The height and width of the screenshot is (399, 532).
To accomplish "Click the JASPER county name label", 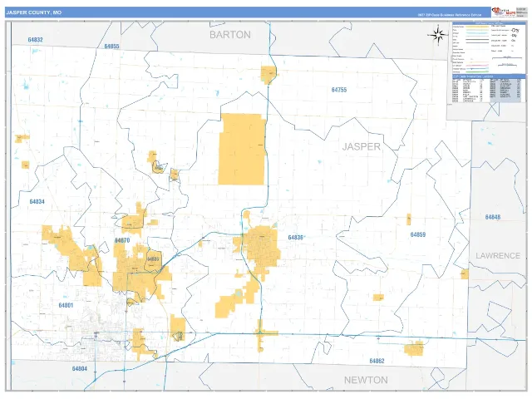I will (362, 146).
